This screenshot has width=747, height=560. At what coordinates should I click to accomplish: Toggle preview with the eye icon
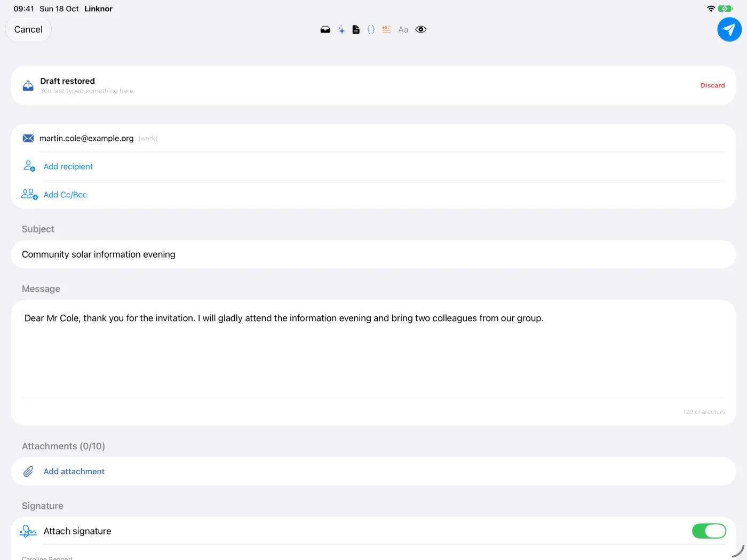point(421,29)
